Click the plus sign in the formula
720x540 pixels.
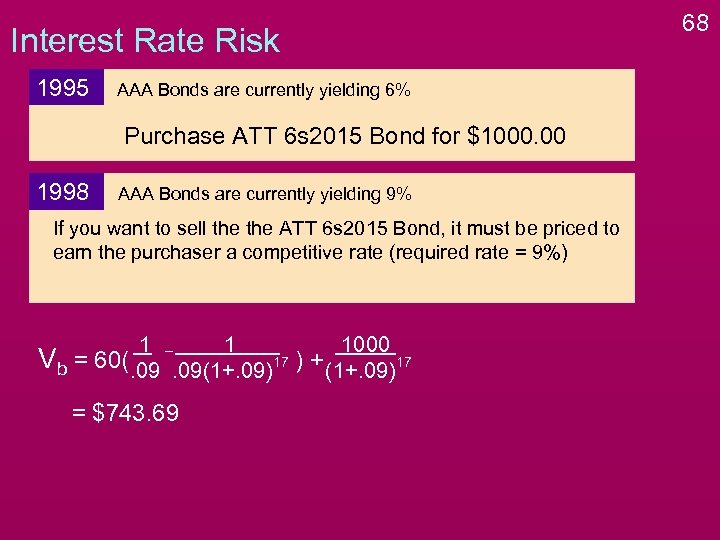pyautogui.click(x=316, y=360)
